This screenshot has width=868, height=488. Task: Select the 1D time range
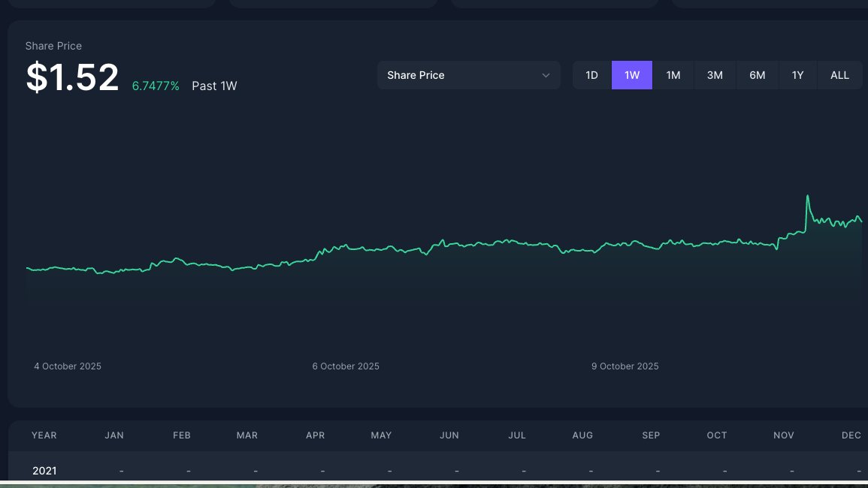[x=591, y=75]
